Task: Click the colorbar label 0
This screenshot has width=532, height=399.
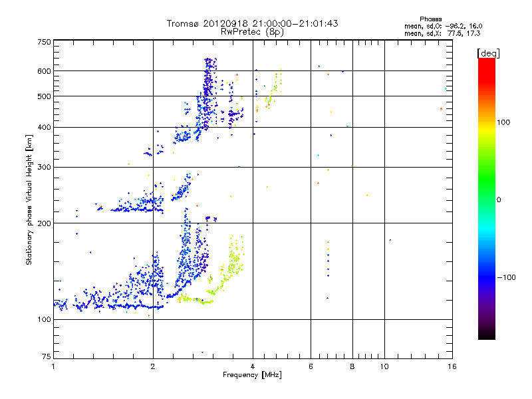Action: click(x=498, y=199)
